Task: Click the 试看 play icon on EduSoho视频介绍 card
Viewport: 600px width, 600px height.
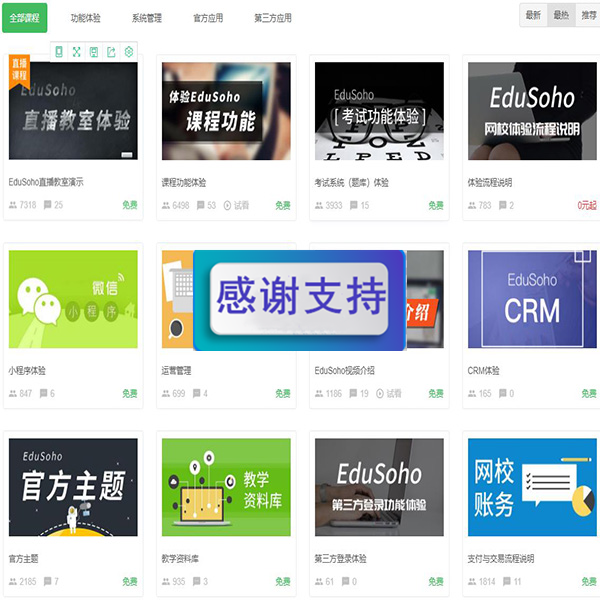Action: (x=380, y=393)
